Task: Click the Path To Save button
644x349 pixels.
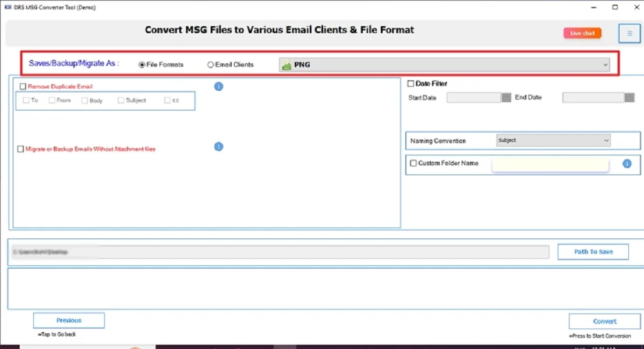Action: point(593,251)
